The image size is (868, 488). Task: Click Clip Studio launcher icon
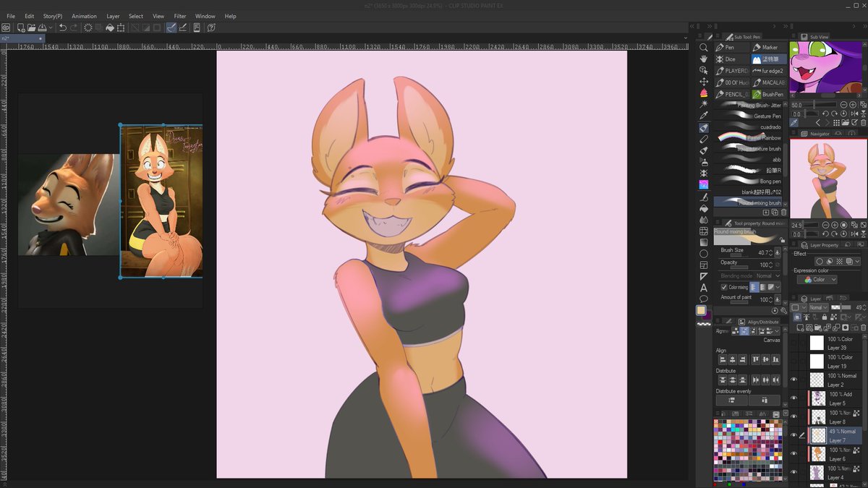click(6, 27)
